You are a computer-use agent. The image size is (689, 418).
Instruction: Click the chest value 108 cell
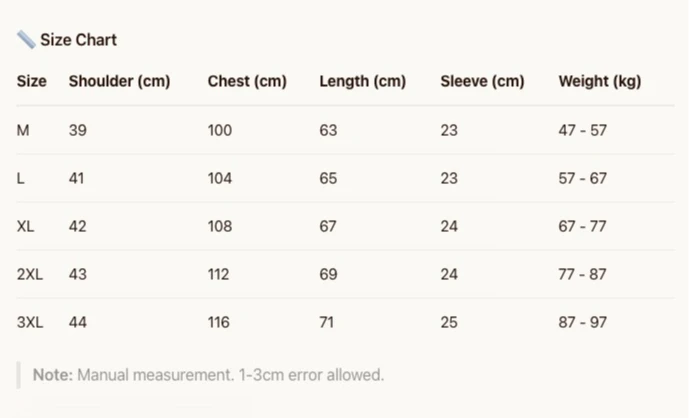[220, 226]
